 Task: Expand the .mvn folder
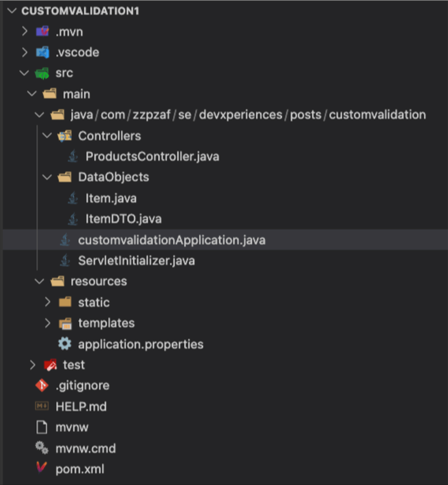coord(24,31)
